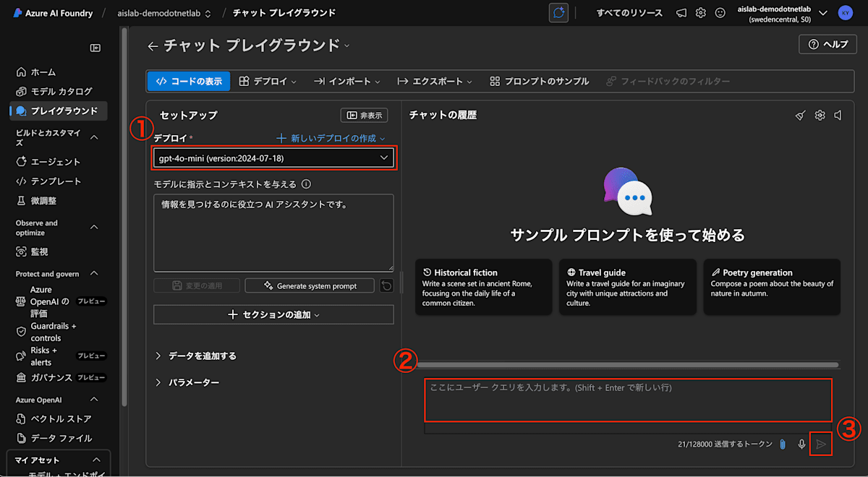Open エージェント in the sidebar
Viewport: 868px width, 477px height.
tap(48, 162)
